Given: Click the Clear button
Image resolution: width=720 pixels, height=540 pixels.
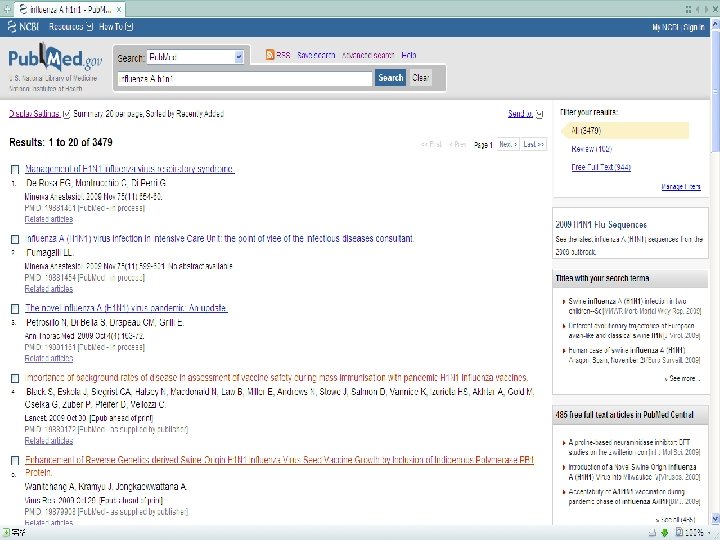Looking at the screenshot, I should pos(421,78).
